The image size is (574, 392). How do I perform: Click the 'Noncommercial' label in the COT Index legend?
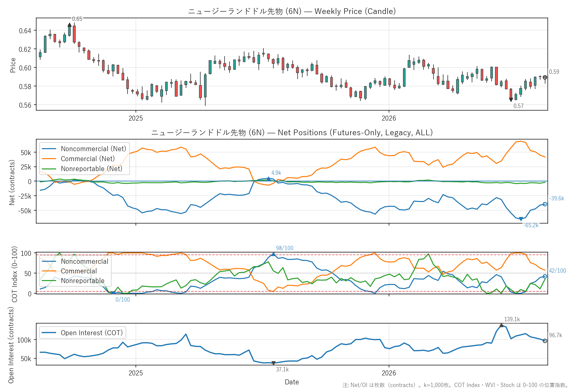point(85,261)
